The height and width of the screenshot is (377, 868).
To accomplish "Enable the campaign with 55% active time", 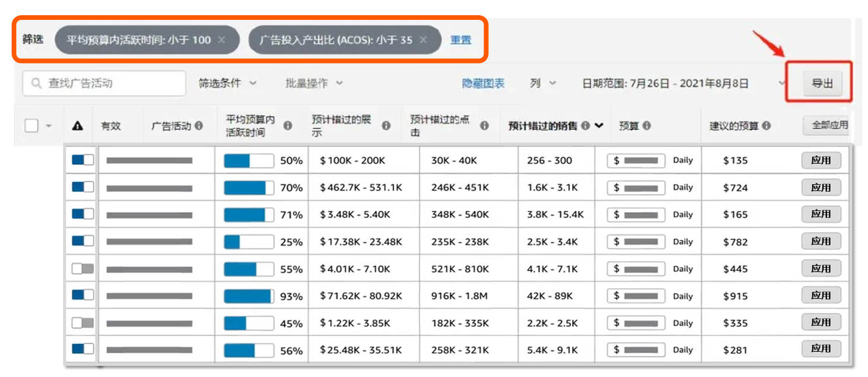I will [x=82, y=269].
